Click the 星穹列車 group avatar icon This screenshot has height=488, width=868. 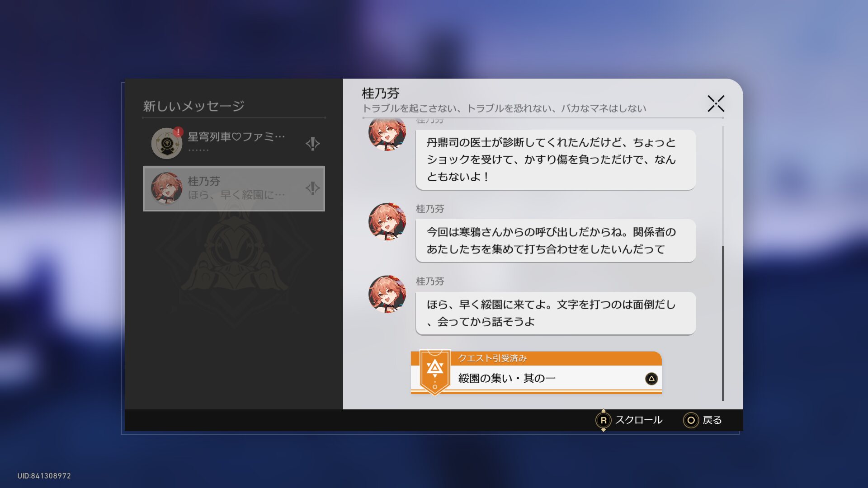166,143
